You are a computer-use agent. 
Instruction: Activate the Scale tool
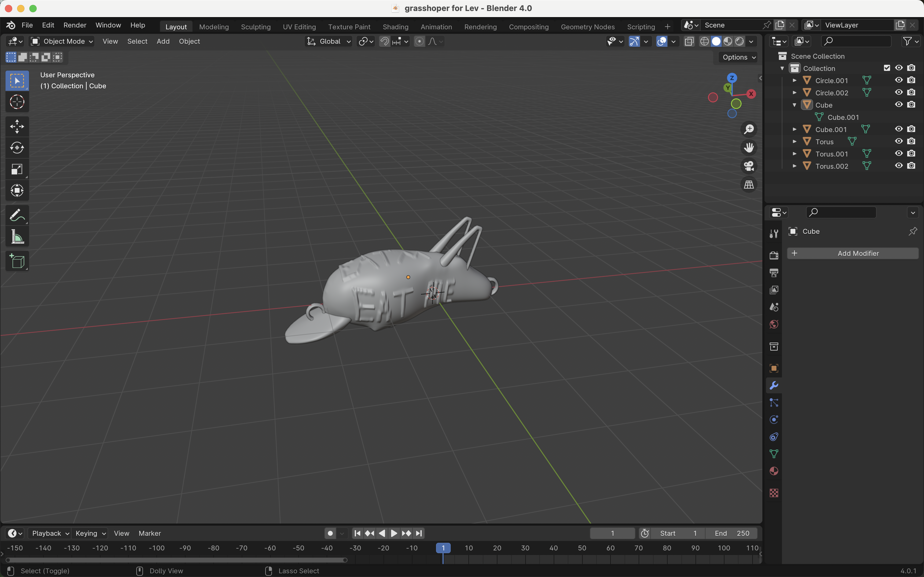point(17,169)
